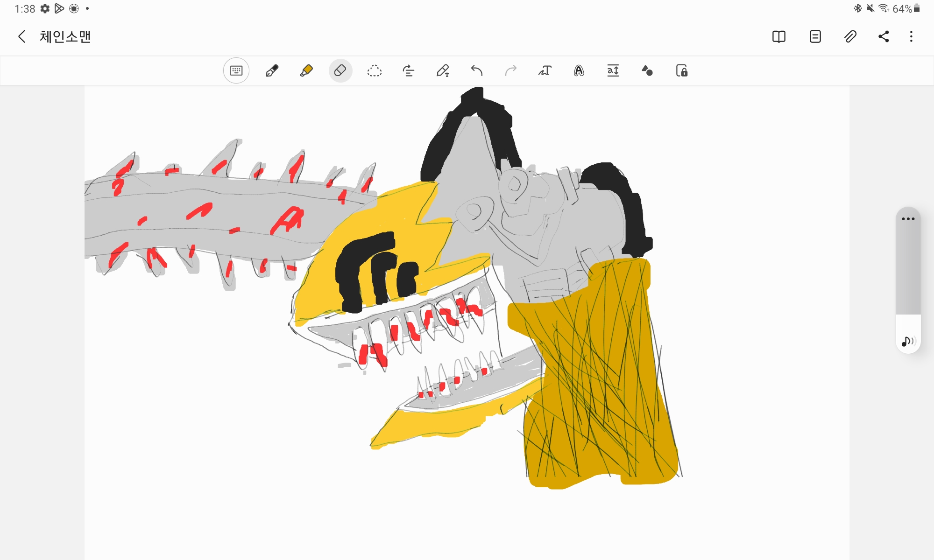This screenshot has height=560, width=934.
Task: Open the shapes tool
Action: click(x=647, y=71)
